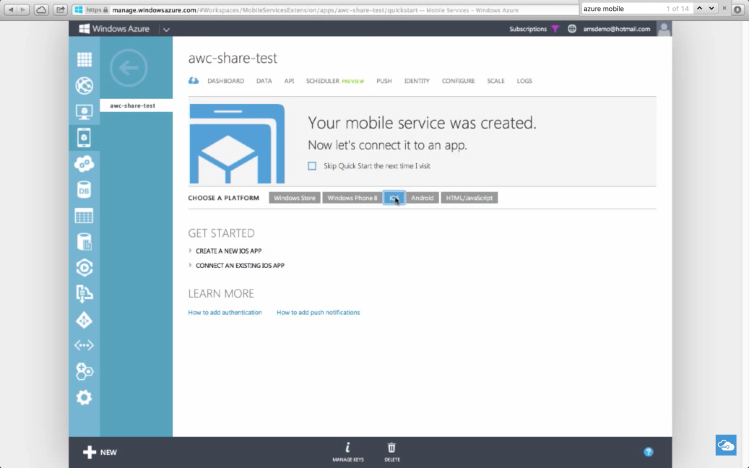Open Networks arrows icon in sidebar
This screenshot has width=749, height=468.
[84, 345]
